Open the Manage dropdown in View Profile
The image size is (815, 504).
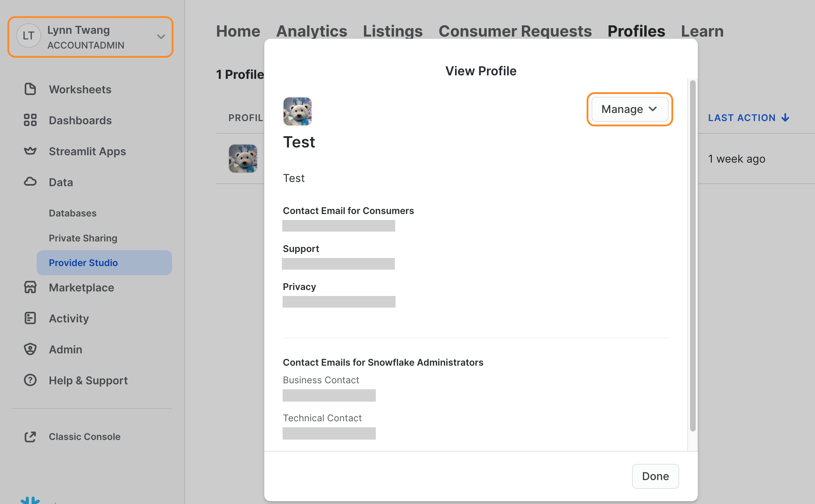(x=629, y=109)
